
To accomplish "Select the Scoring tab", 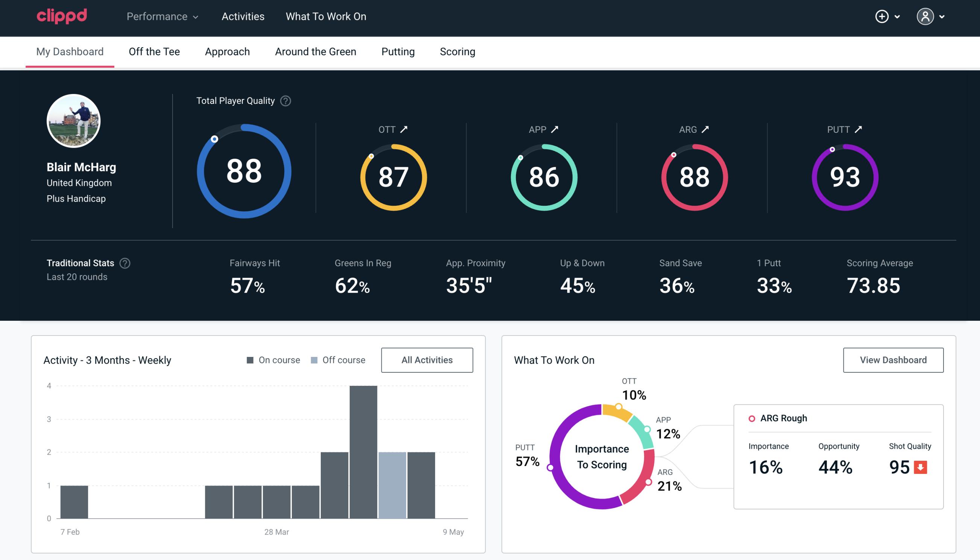I will tap(458, 51).
